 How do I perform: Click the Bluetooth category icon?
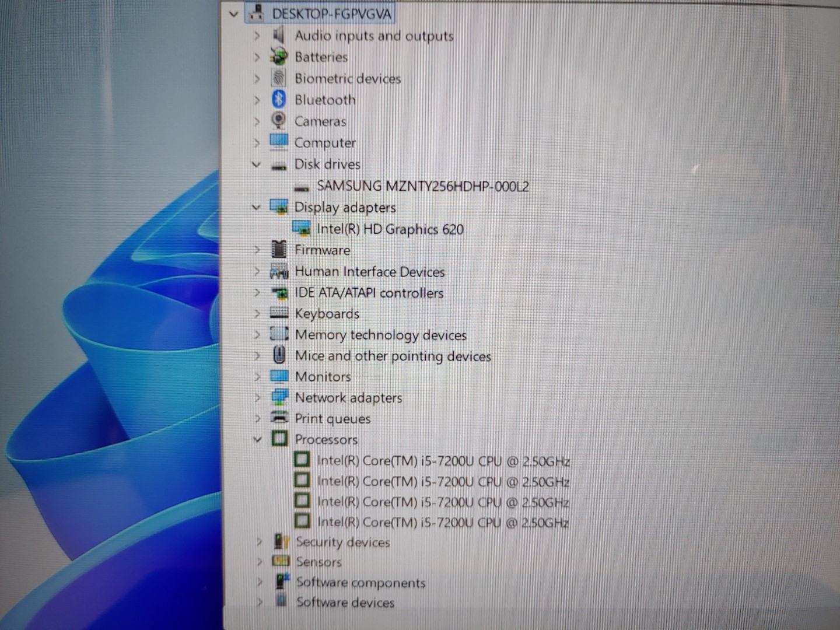click(x=279, y=100)
